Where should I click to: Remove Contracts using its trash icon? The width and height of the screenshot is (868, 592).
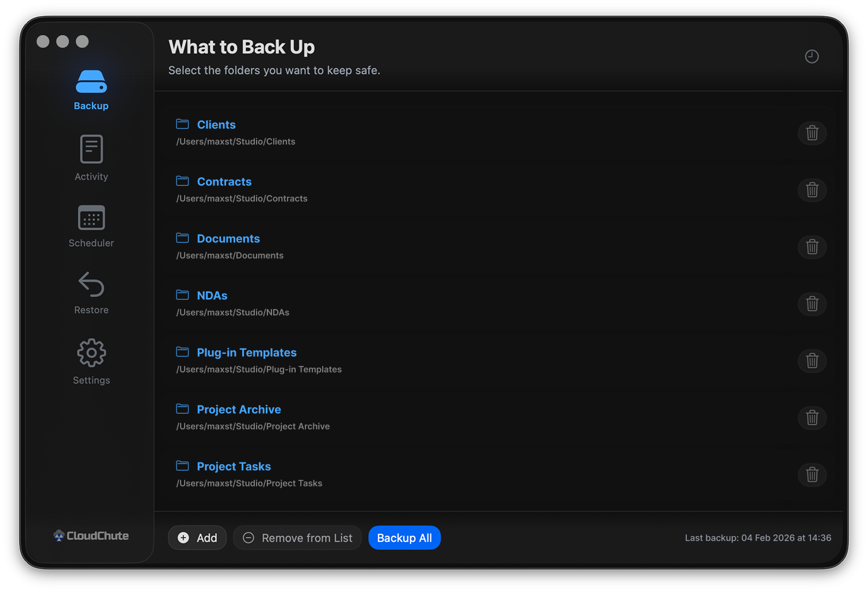pyautogui.click(x=812, y=190)
